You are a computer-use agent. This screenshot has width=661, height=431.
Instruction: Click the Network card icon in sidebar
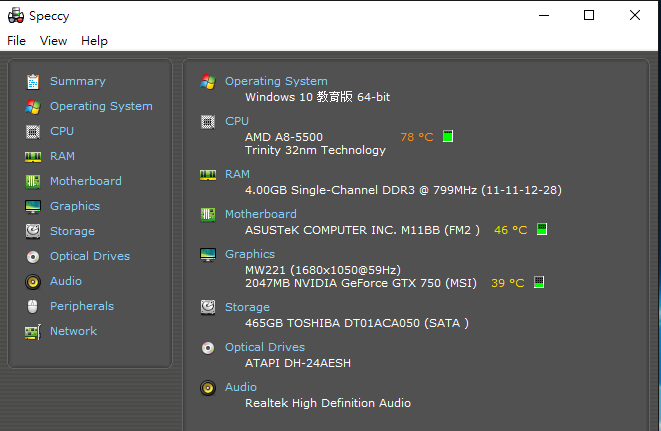click(x=33, y=332)
